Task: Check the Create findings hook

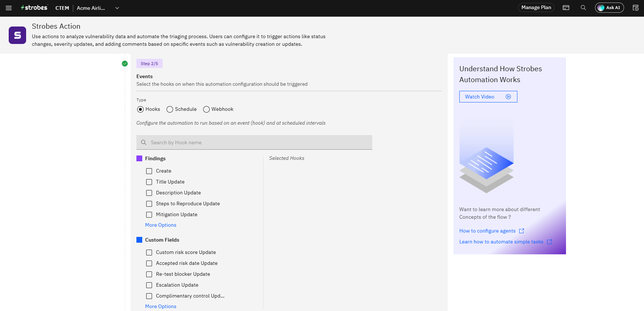Action: (149, 171)
